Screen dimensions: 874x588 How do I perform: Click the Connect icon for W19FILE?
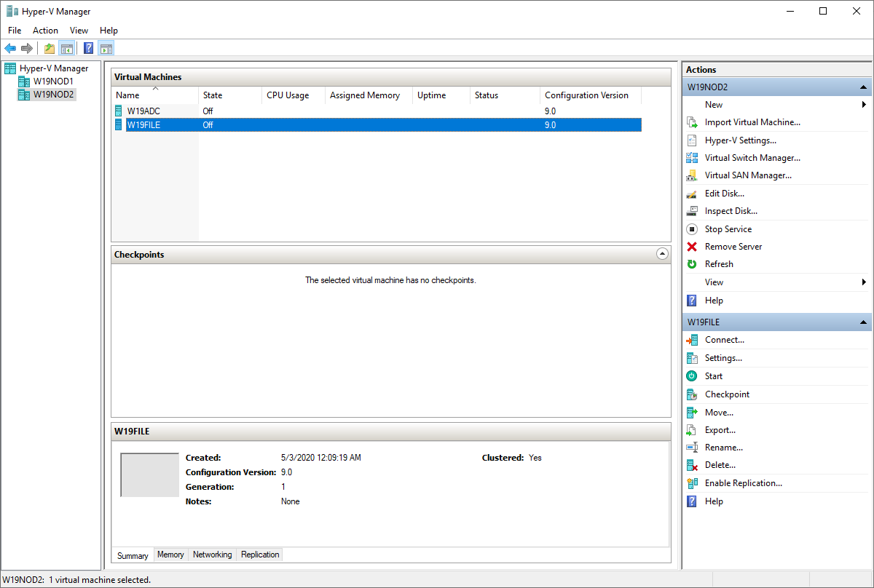692,340
